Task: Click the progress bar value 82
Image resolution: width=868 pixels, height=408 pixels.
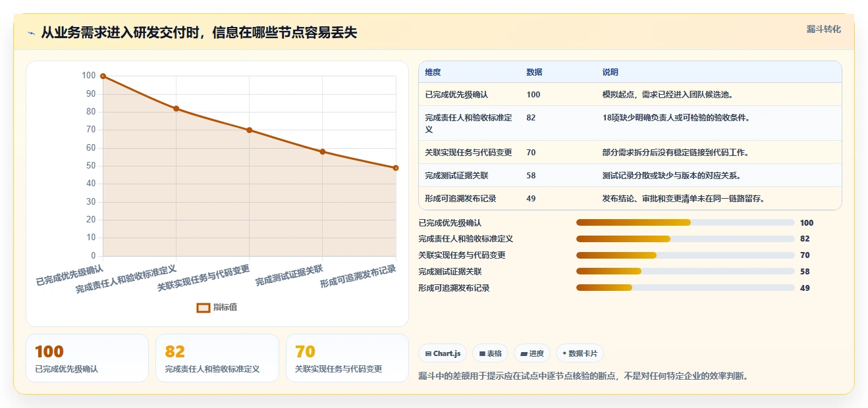Action: coord(805,239)
